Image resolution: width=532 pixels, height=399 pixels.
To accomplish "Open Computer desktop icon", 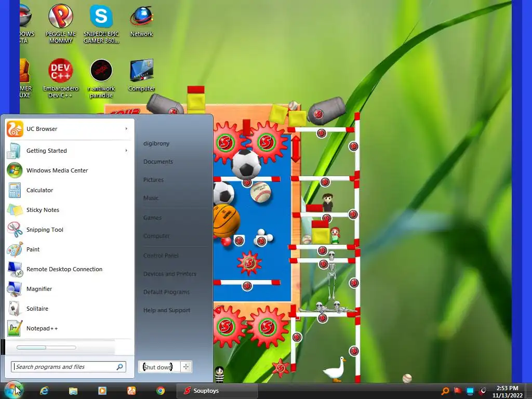I will (x=141, y=75).
